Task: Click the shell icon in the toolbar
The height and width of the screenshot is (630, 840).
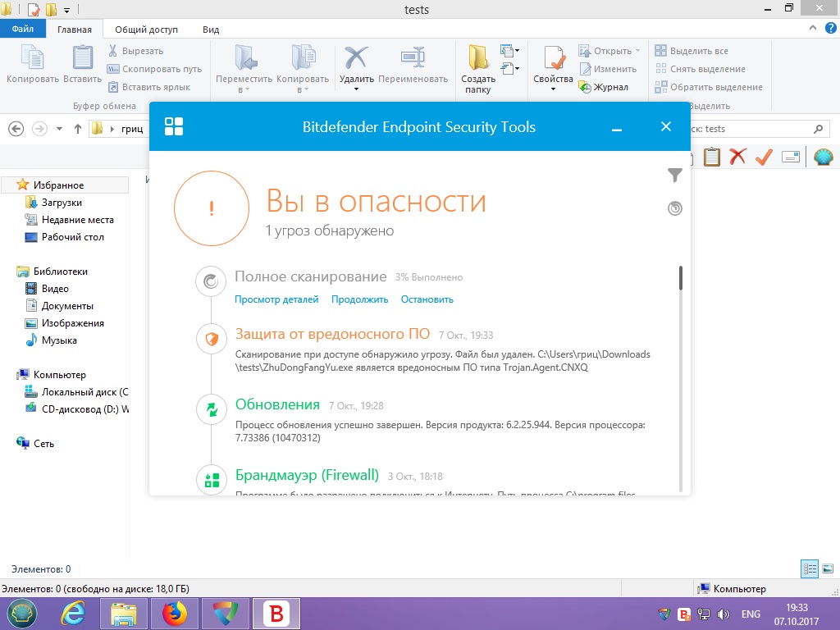Action: [824, 157]
